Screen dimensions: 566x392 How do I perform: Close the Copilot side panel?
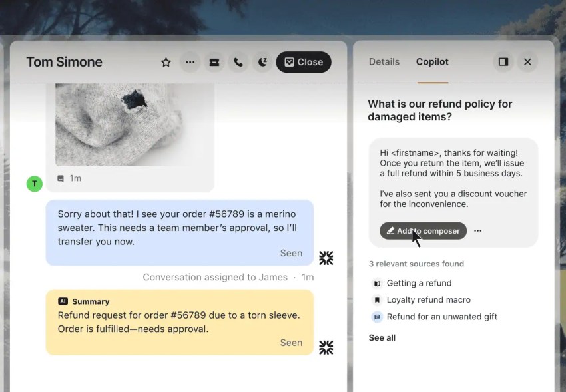527,62
